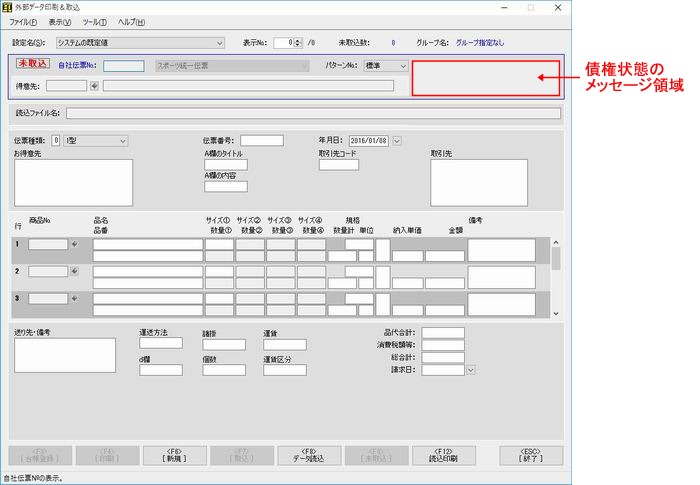Click the line item list scrollbar thumb

click(x=556, y=259)
